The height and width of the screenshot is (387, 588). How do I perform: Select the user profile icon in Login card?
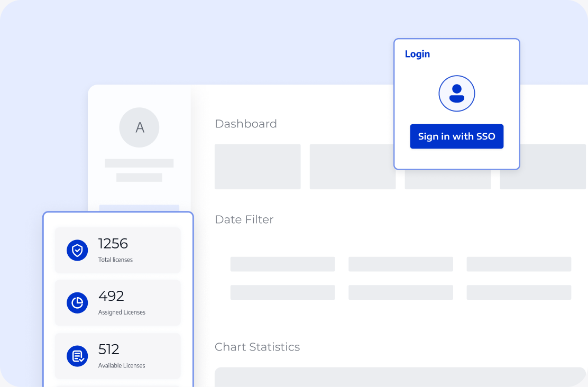click(457, 94)
